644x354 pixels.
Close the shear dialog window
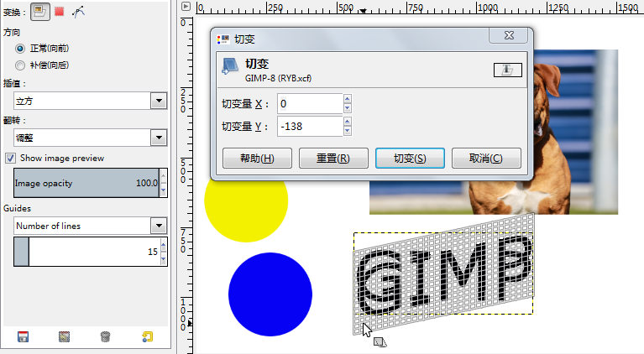coord(509,36)
